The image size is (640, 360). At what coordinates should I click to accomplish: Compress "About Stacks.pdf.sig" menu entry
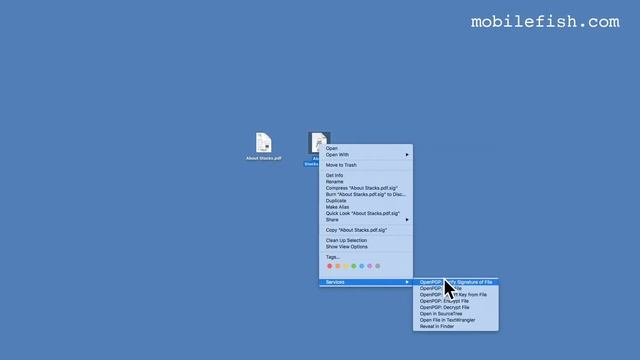tap(366, 188)
